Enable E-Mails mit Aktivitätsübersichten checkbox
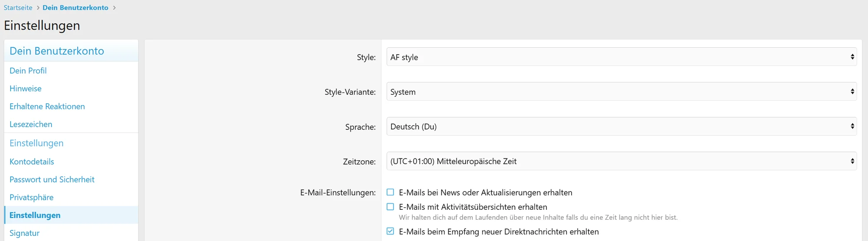868x241 pixels. [x=390, y=207]
